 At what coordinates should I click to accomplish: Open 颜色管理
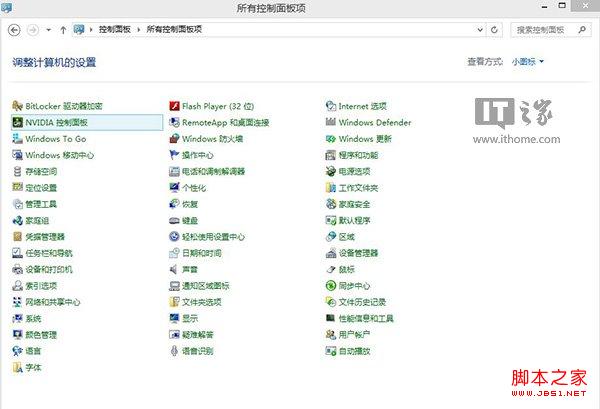[x=34, y=335]
